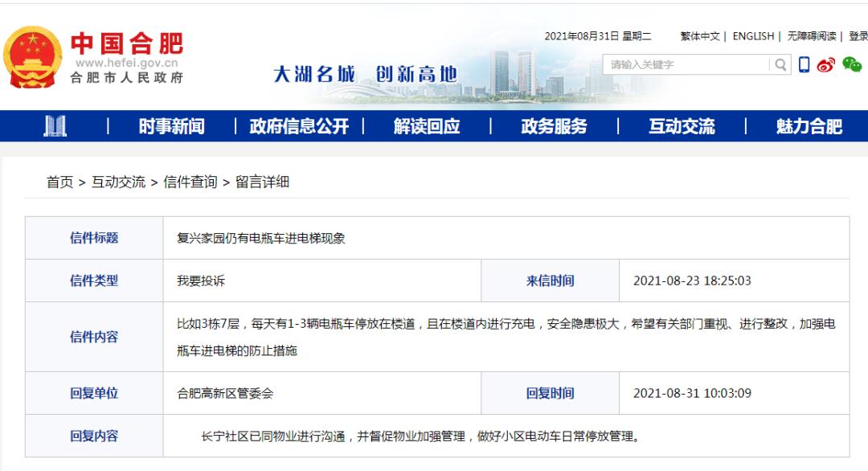
Task: Click the building icon in navigation bar
Action: click(x=54, y=126)
